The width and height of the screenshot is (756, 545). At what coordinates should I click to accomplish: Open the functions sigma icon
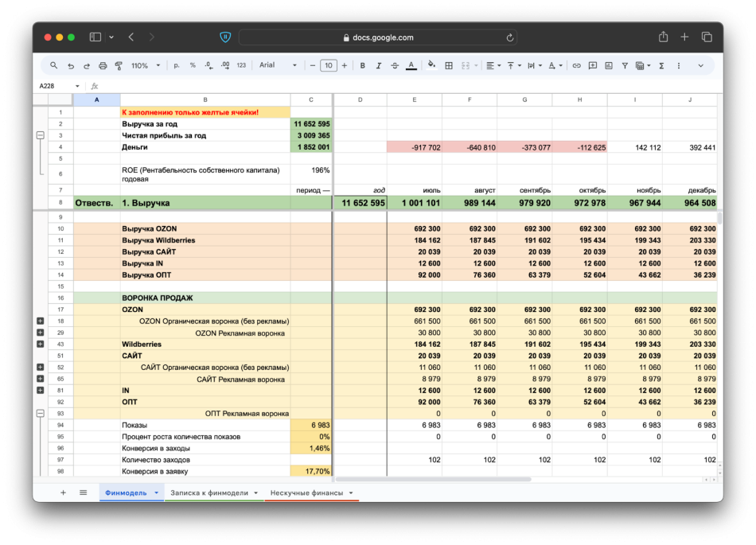point(661,65)
